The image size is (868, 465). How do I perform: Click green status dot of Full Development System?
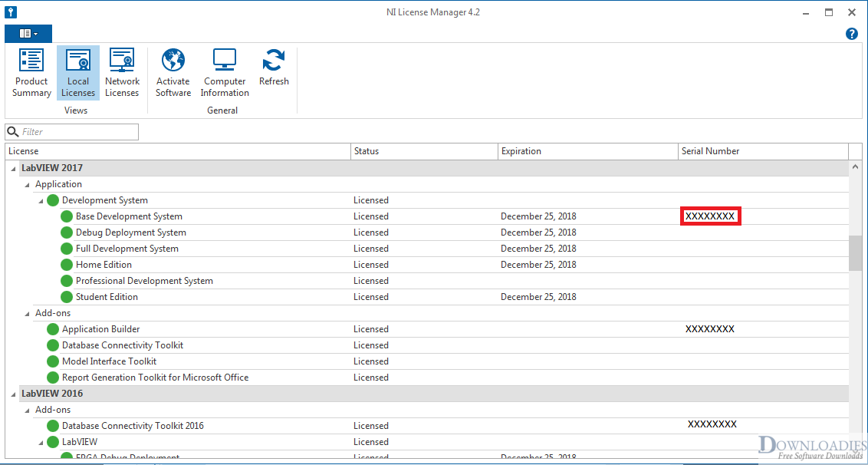[67, 249]
